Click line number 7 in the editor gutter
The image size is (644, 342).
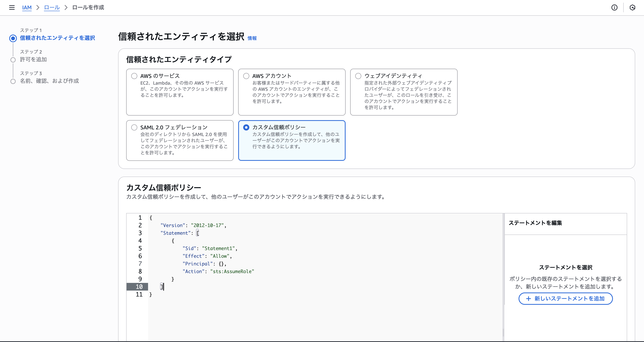[140, 264]
